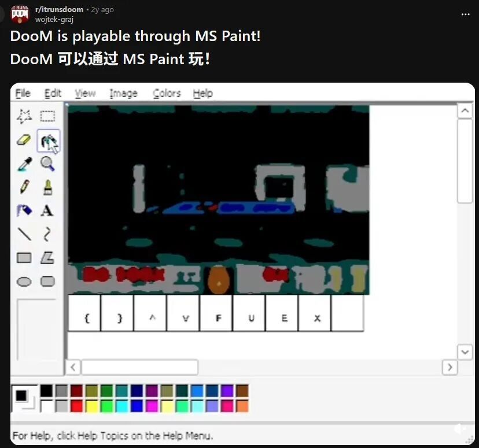Click the 'F' fire key box
Screen dimensions: 479x448
[x=216, y=313]
